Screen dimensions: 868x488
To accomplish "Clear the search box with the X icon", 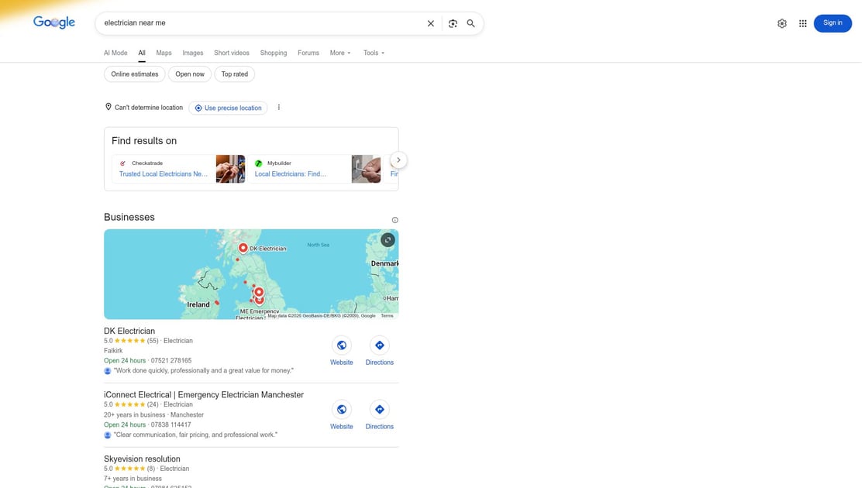I will pos(431,23).
